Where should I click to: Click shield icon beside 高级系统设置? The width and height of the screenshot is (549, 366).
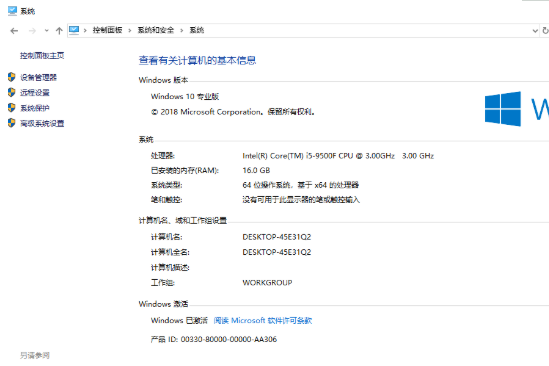(x=12, y=123)
